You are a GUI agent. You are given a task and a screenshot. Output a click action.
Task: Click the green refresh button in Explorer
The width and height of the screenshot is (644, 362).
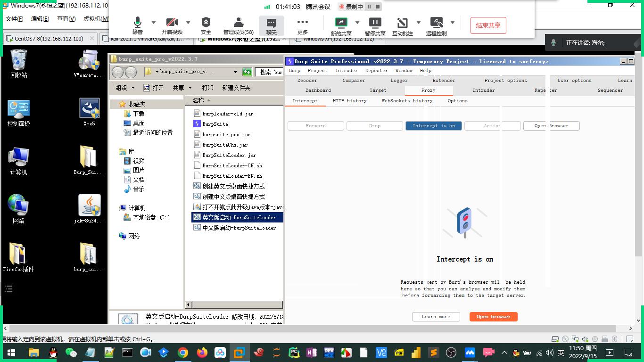[247, 72]
